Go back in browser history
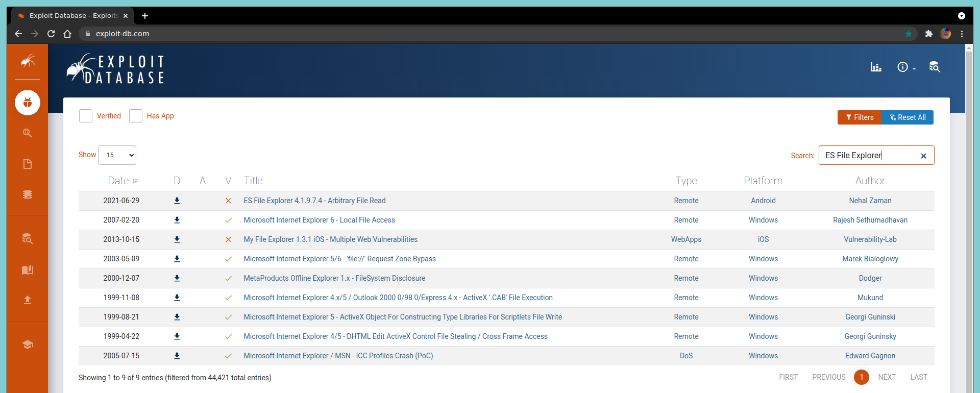The width and height of the screenshot is (980, 393). pos(18,34)
